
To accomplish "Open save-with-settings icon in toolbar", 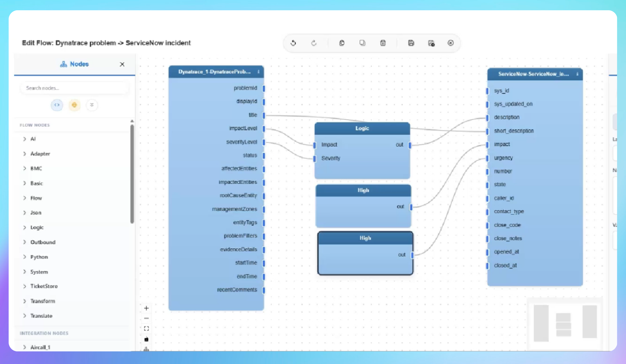I will pyautogui.click(x=431, y=43).
